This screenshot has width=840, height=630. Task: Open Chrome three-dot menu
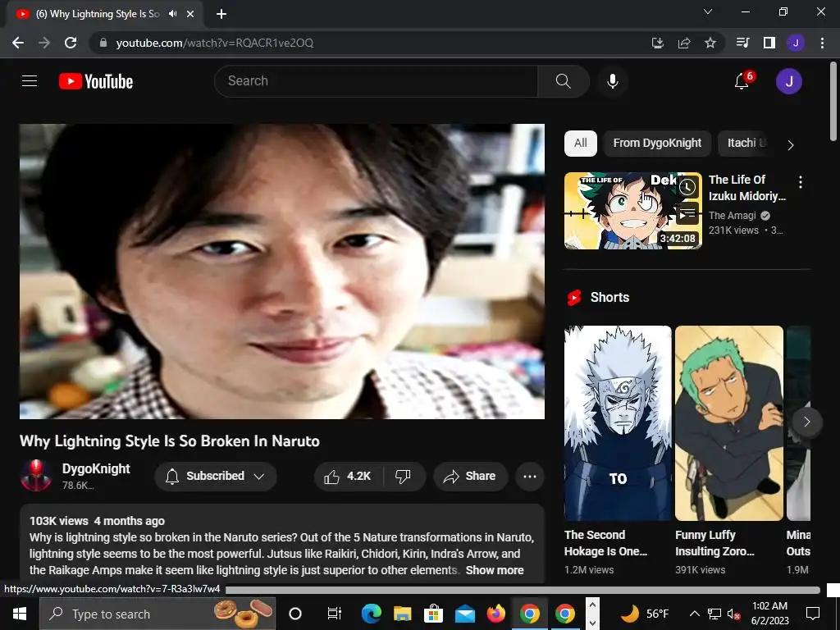(822, 43)
